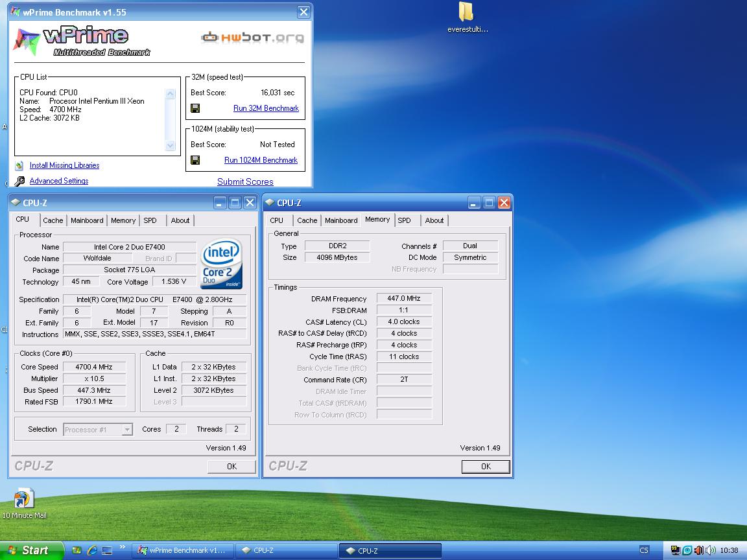
Task: Expand the quick launch chevron
Action: pyautogui.click(x=123, y=547)
